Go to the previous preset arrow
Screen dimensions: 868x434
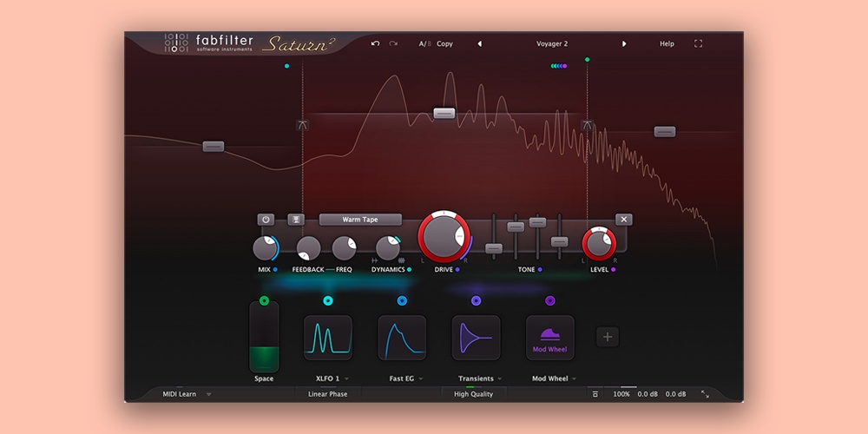point(479,43)
